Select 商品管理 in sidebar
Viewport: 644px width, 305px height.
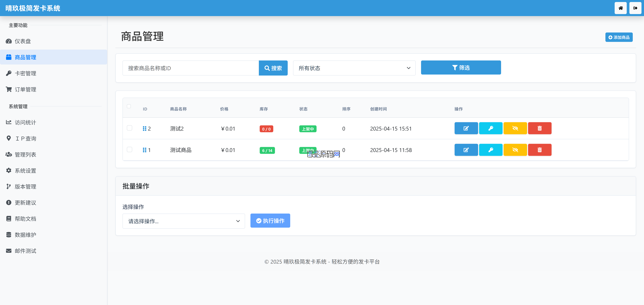click(x=54, y=57)
